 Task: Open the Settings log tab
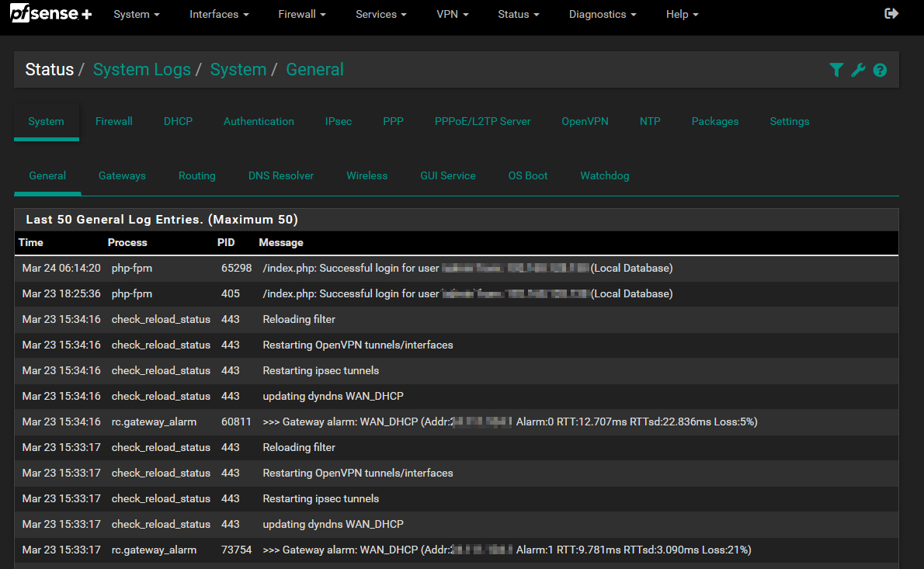[x=790, y=121]
